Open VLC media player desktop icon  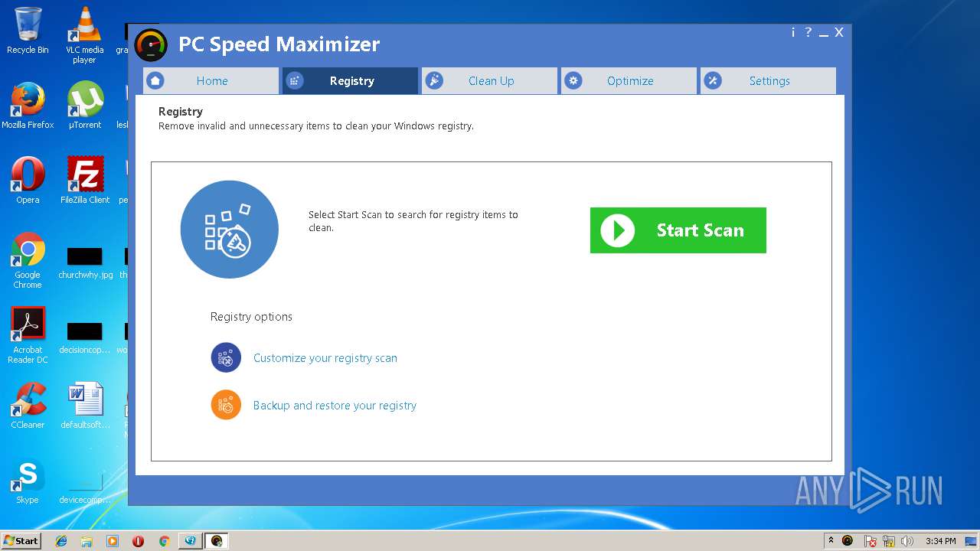84,35
